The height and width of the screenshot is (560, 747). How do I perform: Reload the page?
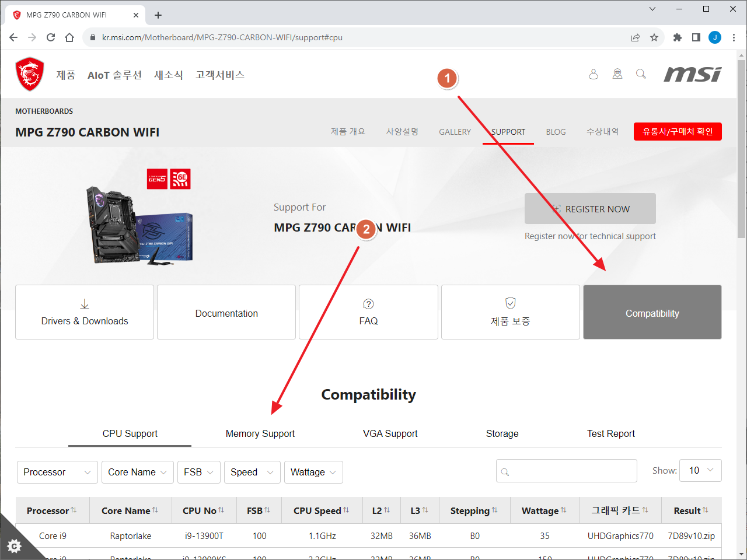pyautogui.click(x=51, y=37)
